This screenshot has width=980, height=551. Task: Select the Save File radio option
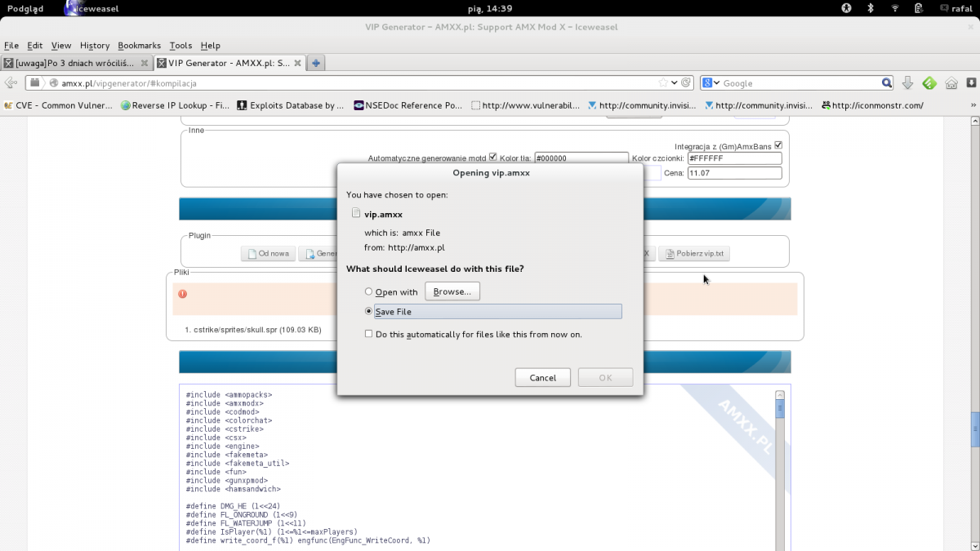[368, 312]
